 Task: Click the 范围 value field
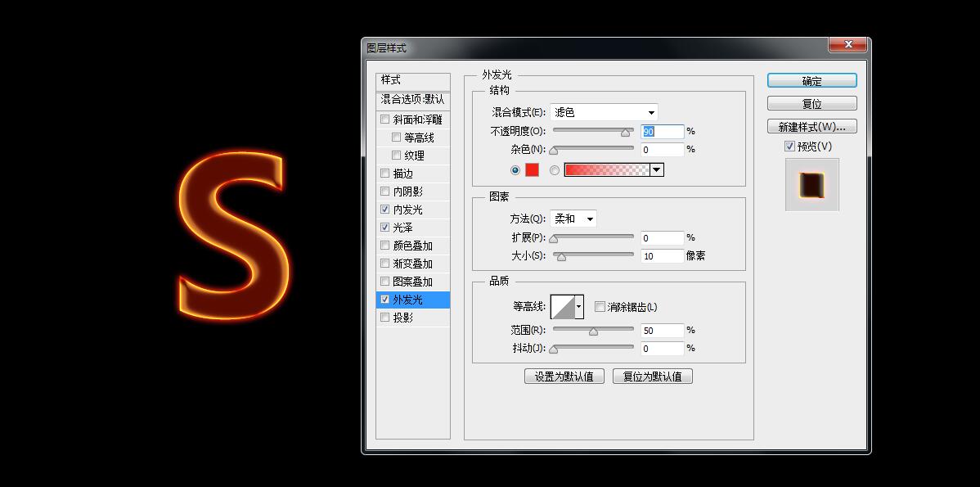663,330
